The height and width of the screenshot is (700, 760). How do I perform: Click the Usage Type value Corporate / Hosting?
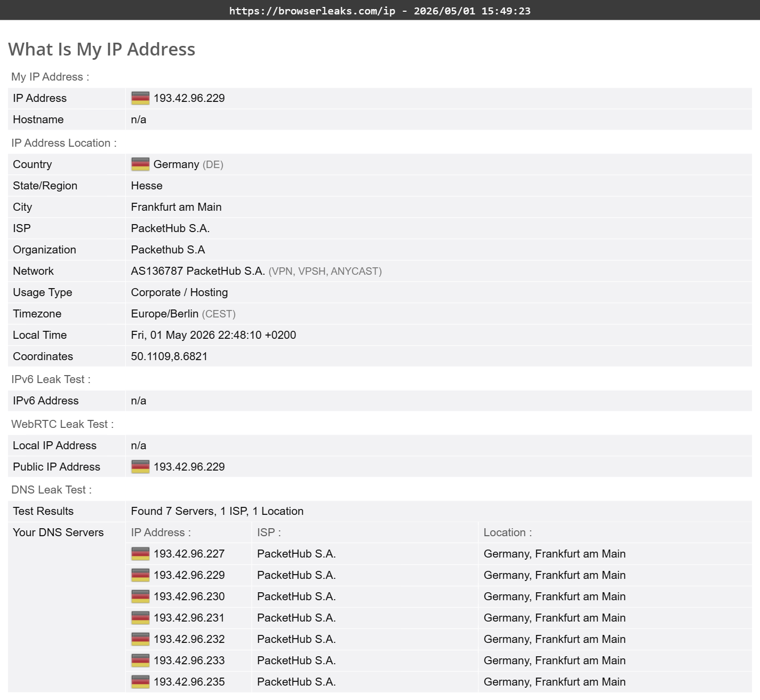(180, 292)
